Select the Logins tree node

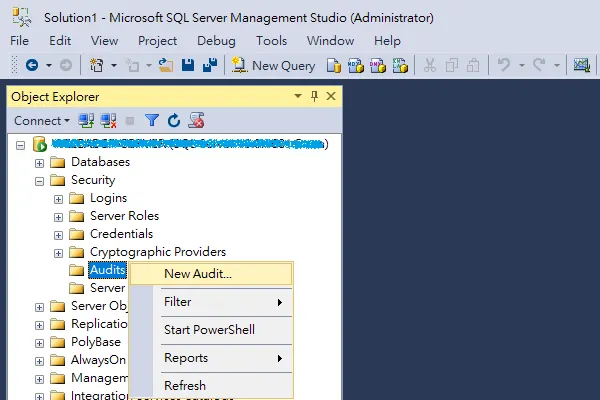[108, 198]
